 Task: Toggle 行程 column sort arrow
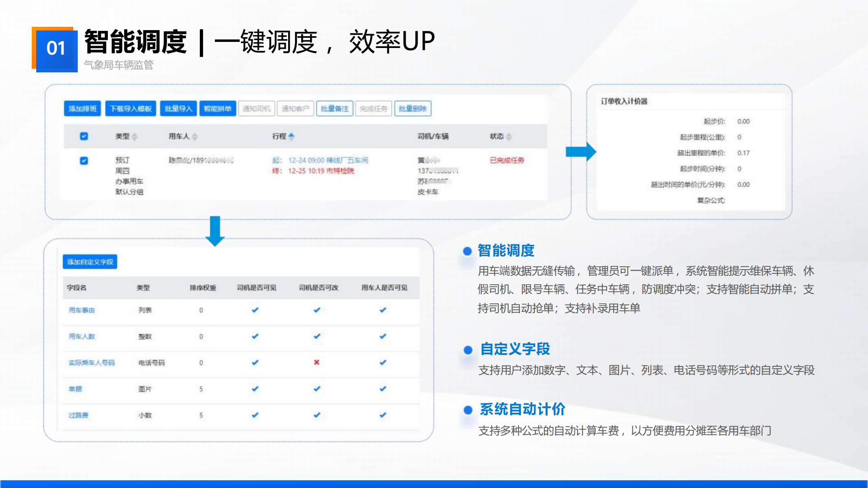(x=291, y=136)
